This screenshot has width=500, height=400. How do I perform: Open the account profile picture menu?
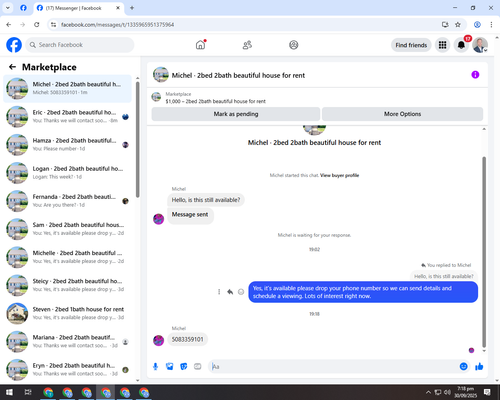(480, 45)
